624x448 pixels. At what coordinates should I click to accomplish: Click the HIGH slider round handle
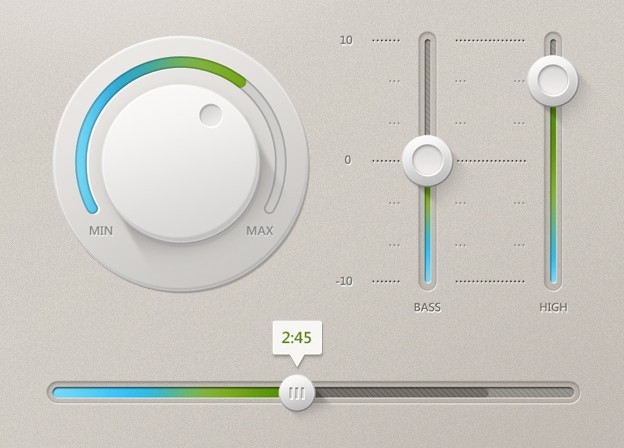[x=553, y=81]
